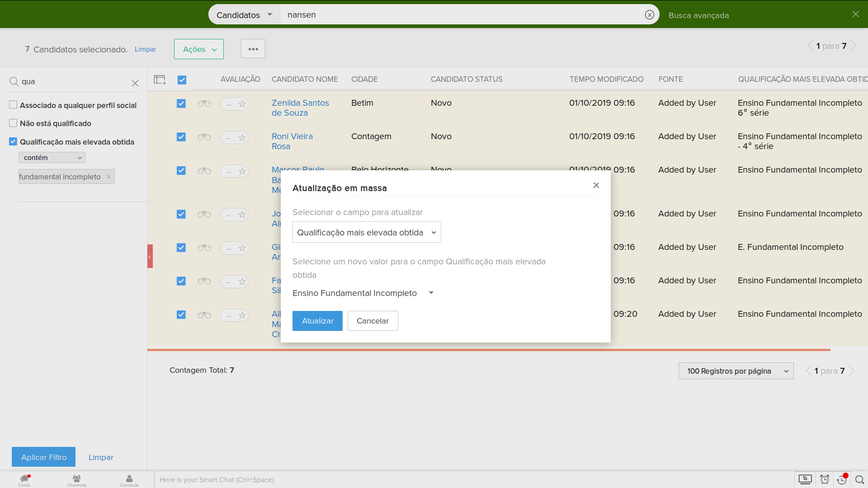Star the rating for Roni Vieira Rosa
The width and height of the screenshot is (868, 488).
[x=242, y=137]
